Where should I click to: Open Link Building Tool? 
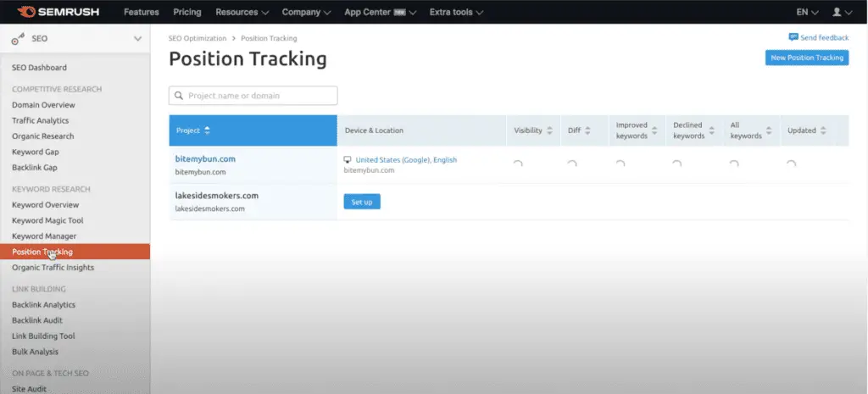43,336
